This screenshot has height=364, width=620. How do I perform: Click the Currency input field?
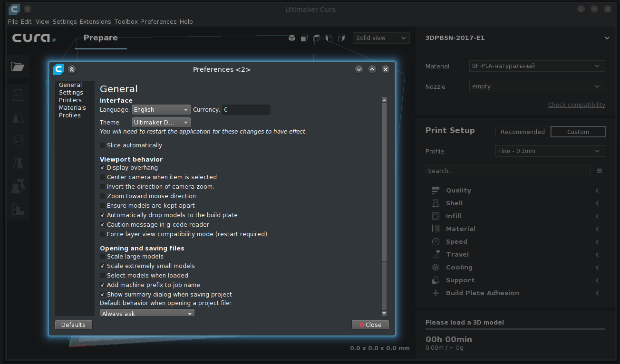pos(246,110)
